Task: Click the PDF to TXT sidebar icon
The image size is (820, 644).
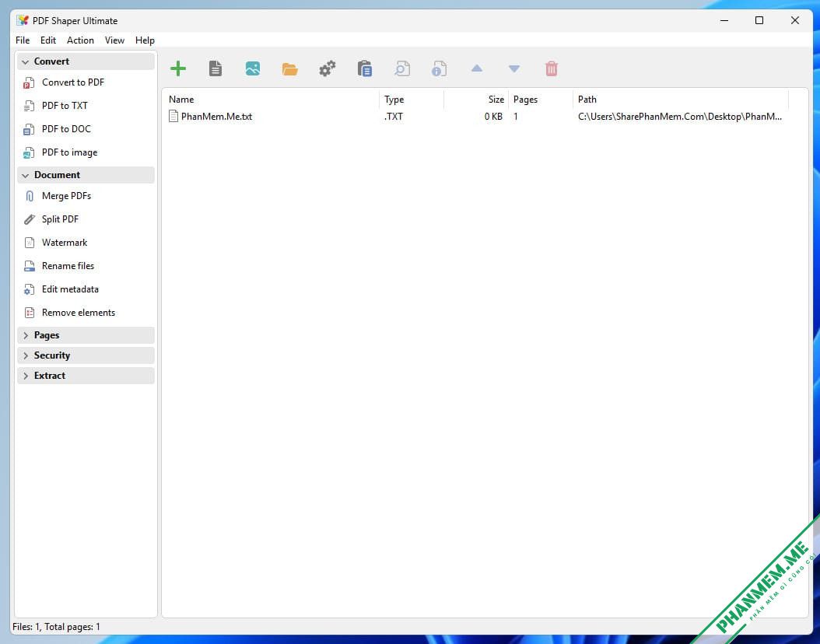Action: 30,106
